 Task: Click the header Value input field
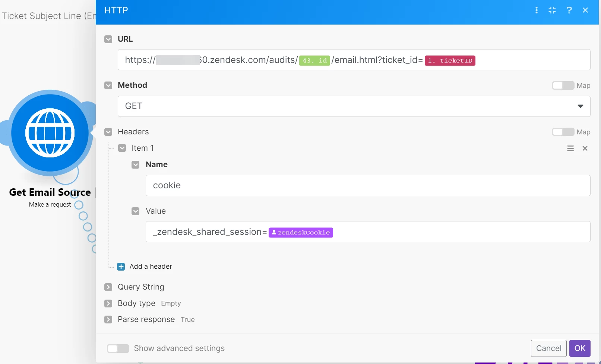point(368,232)
